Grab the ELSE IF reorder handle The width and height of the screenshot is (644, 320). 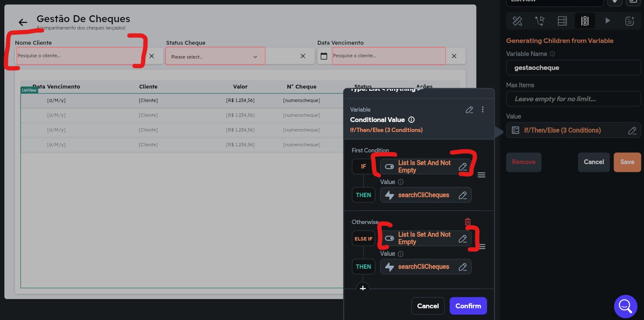pyautogui.click(x=481, y=247)
